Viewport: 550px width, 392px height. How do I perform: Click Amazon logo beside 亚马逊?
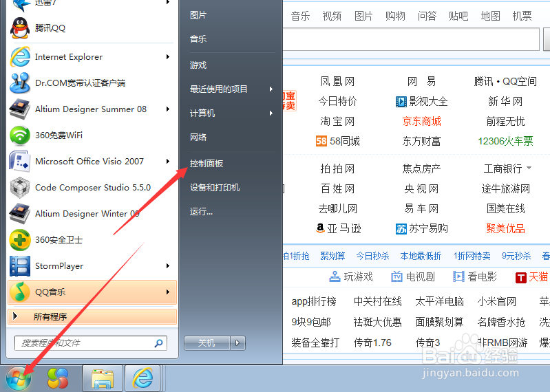[320, 228]
